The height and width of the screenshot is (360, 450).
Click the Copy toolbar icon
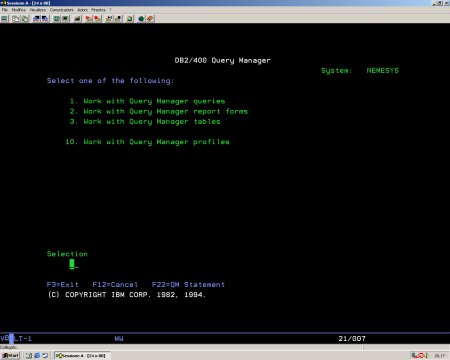pos(15,19)
